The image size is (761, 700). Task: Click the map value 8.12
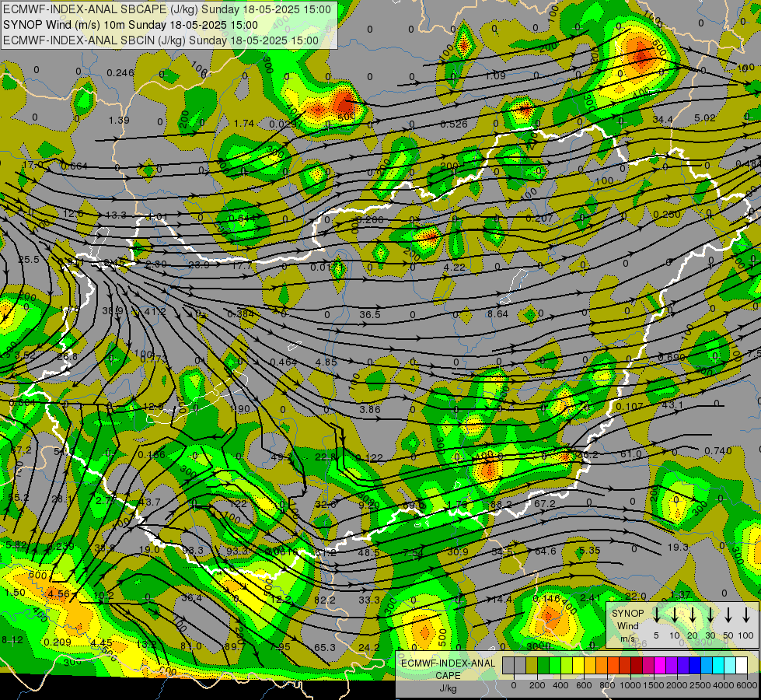12,640
